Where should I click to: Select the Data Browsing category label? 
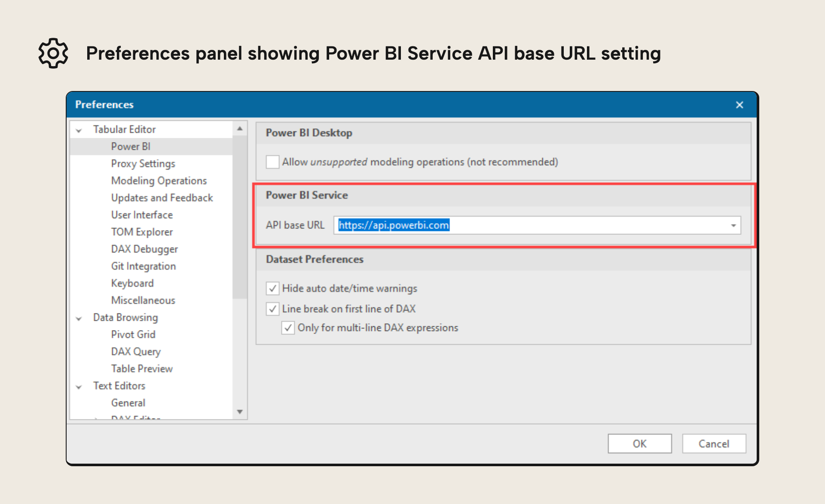[x=125, y=317]
